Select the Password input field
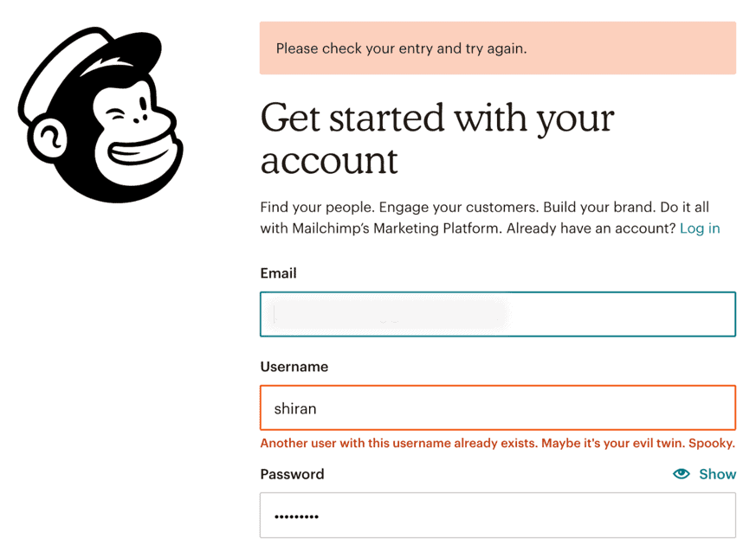This screenshot has width=756, height=552. (x=498, y=515)
